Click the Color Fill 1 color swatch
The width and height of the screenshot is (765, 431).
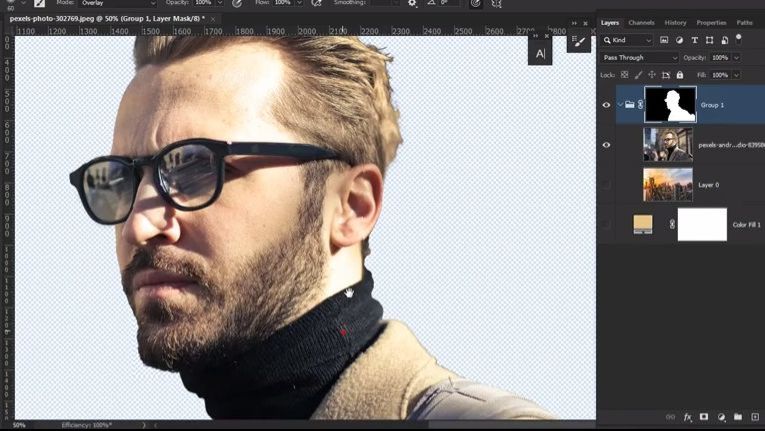click(643, 224)
